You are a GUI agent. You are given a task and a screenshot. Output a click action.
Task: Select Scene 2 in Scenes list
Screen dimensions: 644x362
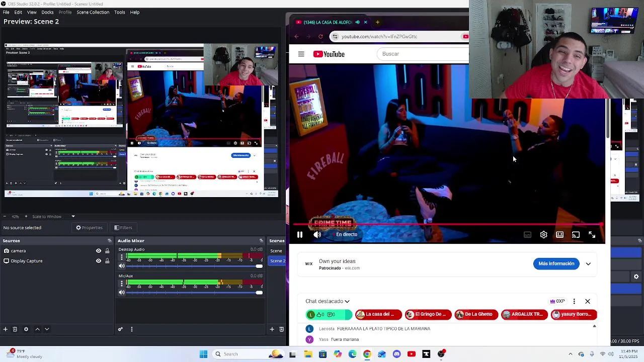pos(277,261)
